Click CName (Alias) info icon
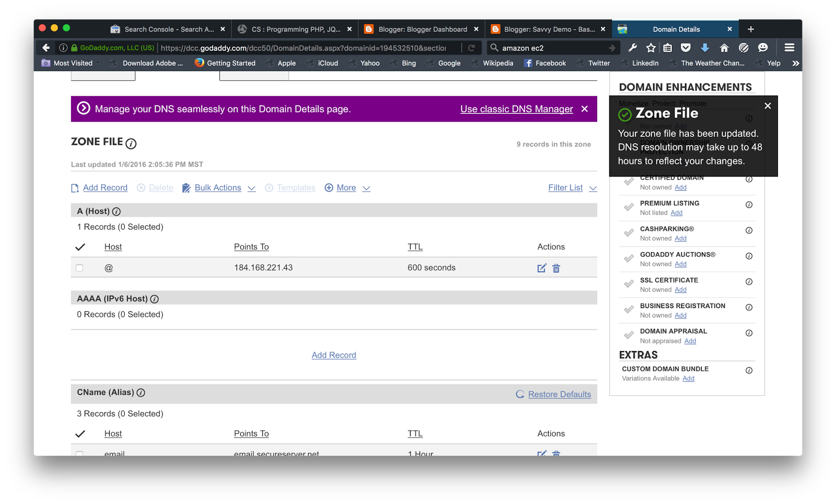Image resolution: width=836 pixels, height=504 pixels. [x=141, y=392]
